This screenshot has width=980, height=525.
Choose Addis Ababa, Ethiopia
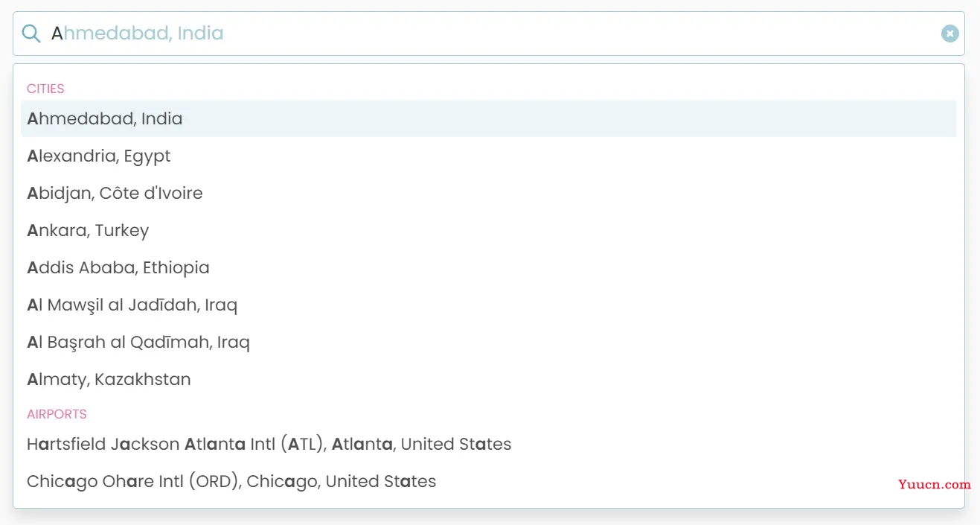click(x=489, y=267)
